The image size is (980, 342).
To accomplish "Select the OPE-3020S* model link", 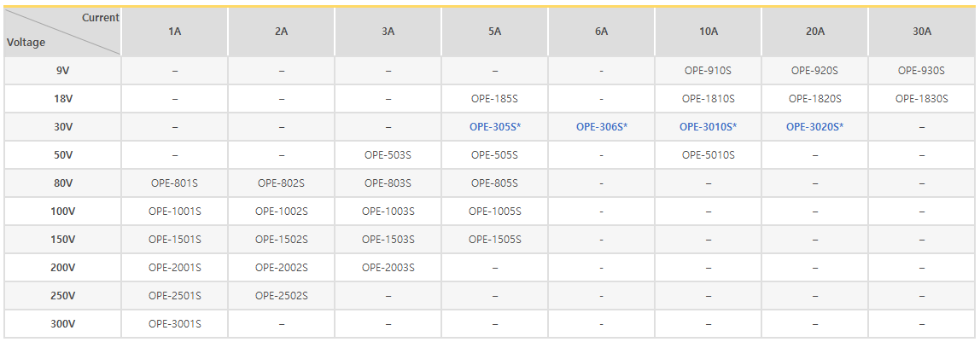I will [814, 127].
